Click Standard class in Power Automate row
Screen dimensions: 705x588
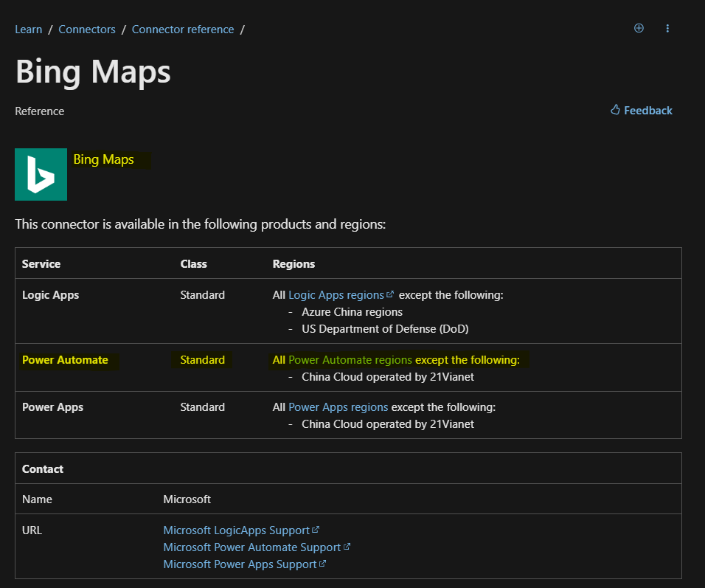[202, 360]
